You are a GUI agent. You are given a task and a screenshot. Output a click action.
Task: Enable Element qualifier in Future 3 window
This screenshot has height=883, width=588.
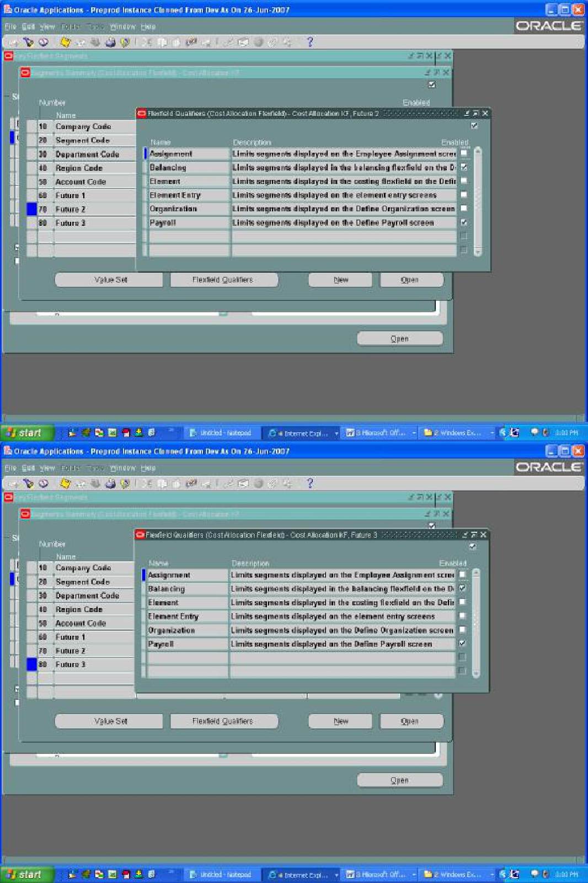tap(462, 602)
